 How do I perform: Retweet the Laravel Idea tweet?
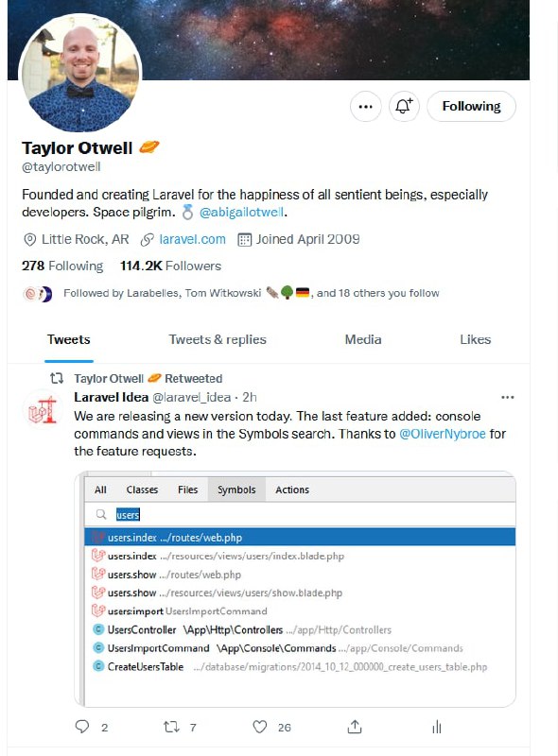[171, 727]
